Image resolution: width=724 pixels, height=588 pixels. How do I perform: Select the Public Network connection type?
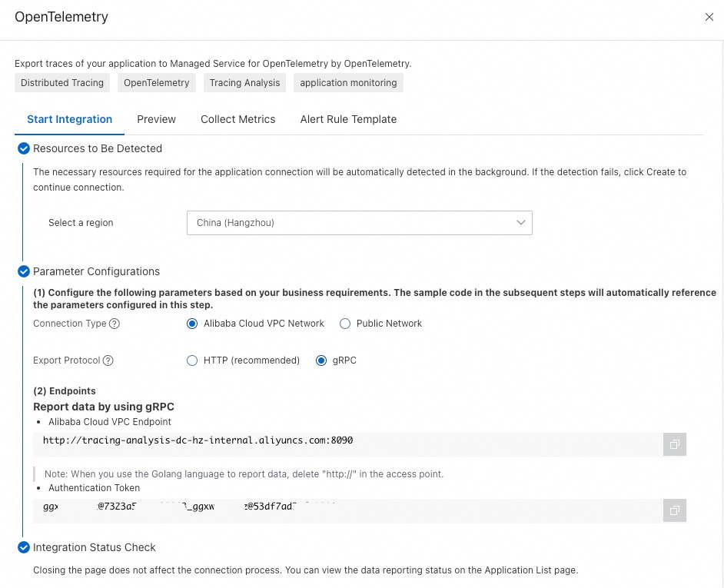(345, 324)
